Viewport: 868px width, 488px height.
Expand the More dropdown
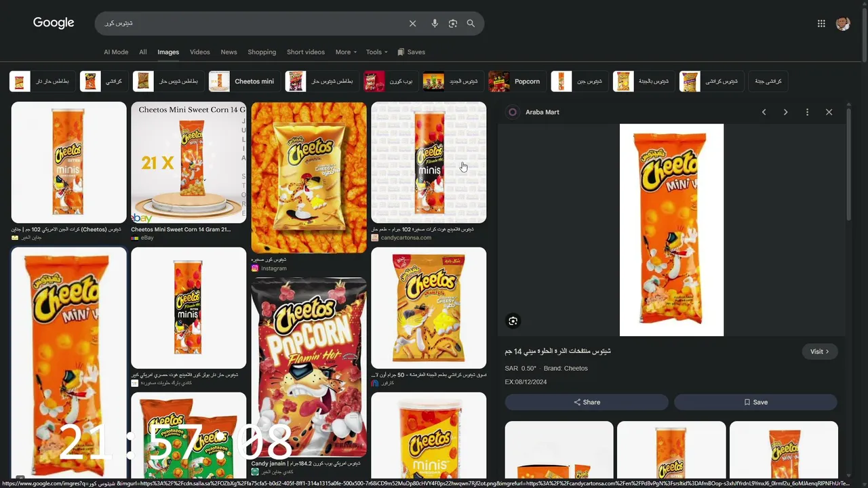[345, 52]
